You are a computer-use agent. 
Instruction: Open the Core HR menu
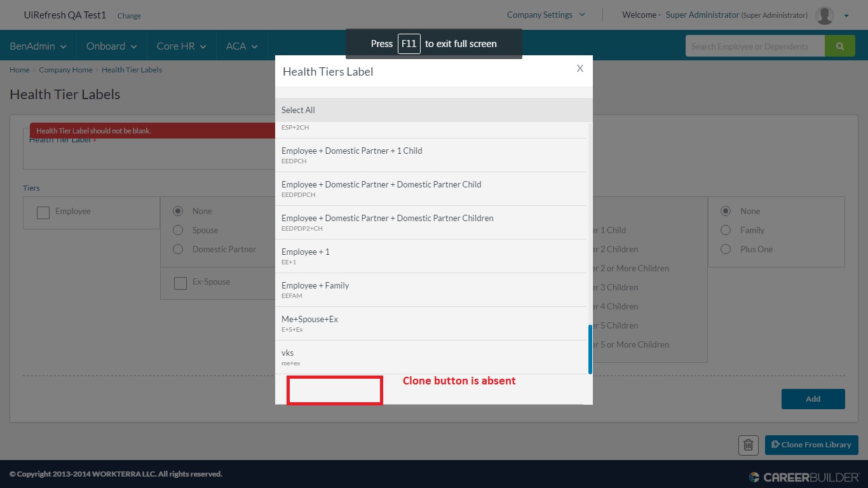coord(182,46)
